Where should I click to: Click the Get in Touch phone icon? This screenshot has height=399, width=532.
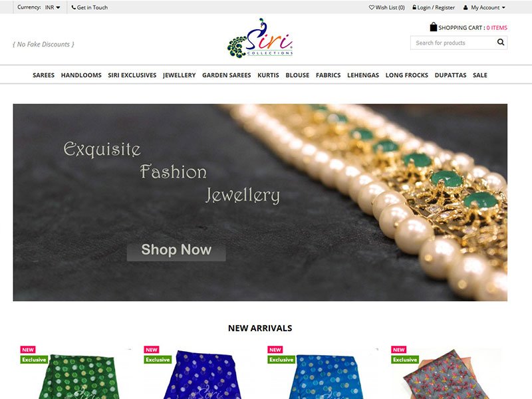pyautogui.click(x=74, y=7)
